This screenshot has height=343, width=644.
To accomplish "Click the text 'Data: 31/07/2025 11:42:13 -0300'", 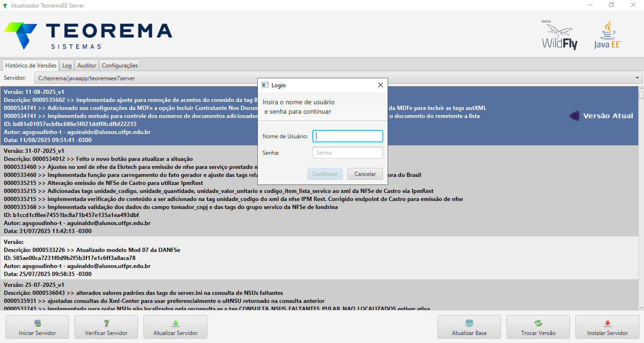I will [48, 231].
